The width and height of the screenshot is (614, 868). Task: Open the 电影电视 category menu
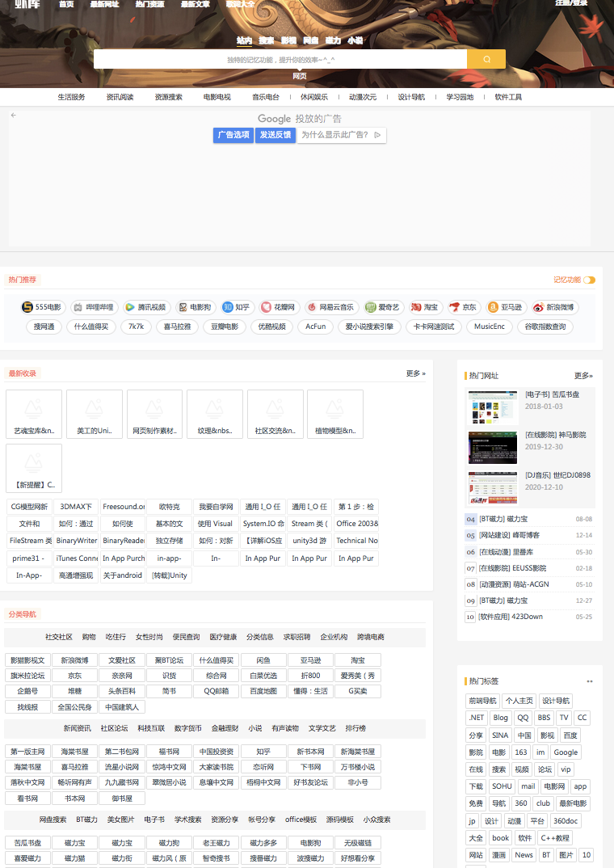click(217, 97)
